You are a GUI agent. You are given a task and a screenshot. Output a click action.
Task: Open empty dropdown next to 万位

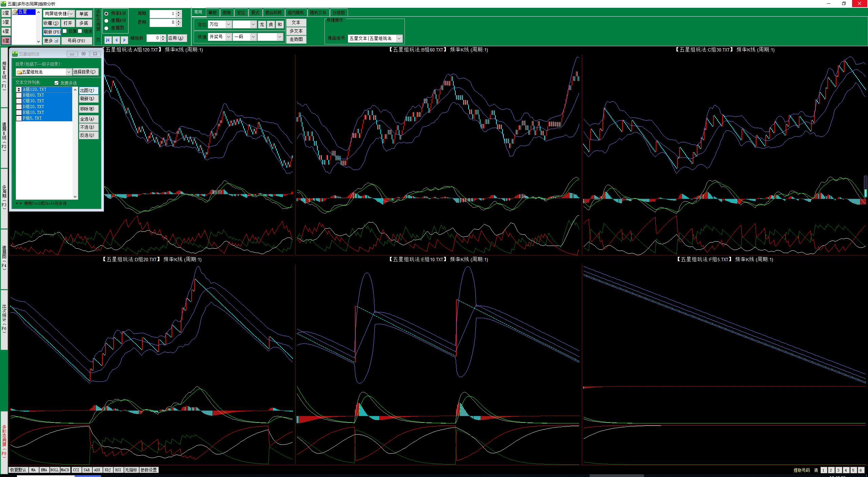[x=253, y=24]
